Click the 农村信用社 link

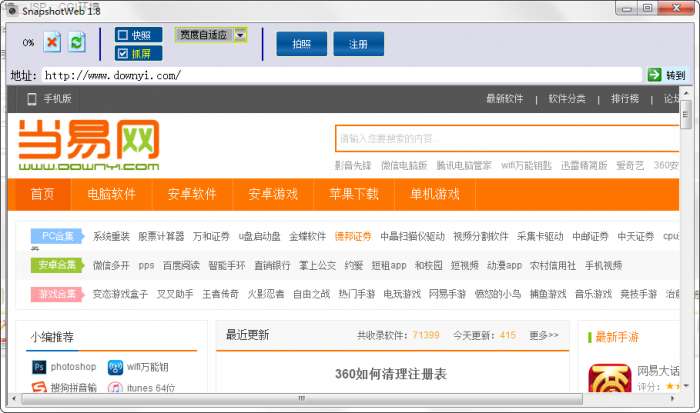pyautogui.click(x=553, y=266)
